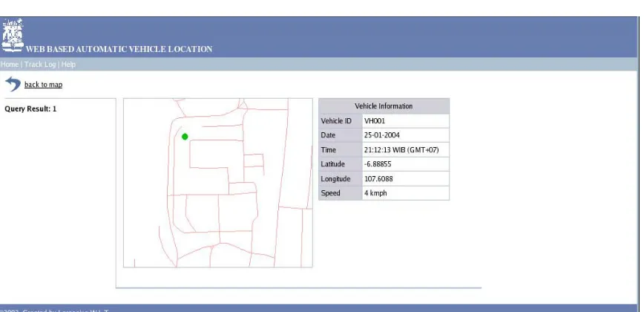
Task: Click the 'Date' label cell
Action: pyautogui.click(x=341, y=135)
